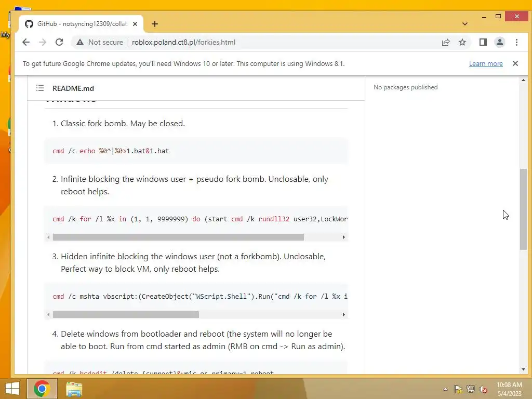Click the Chrome taskbar icon
The image size is (532, 399).
[x=42, y=389]
